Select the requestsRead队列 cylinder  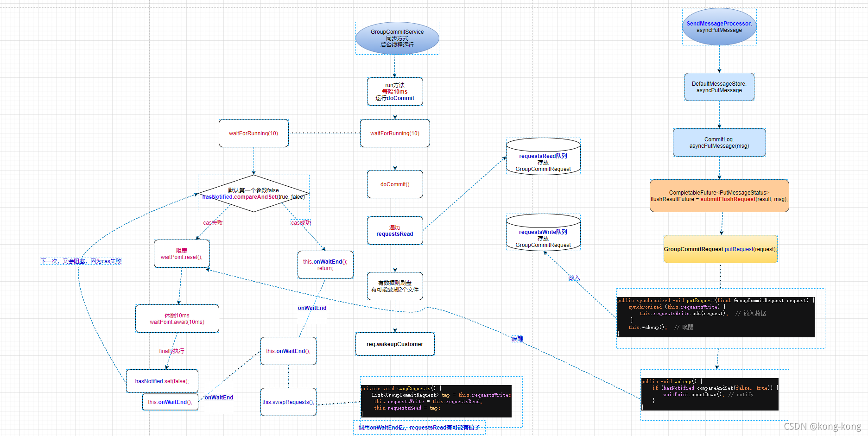[543, 157]
